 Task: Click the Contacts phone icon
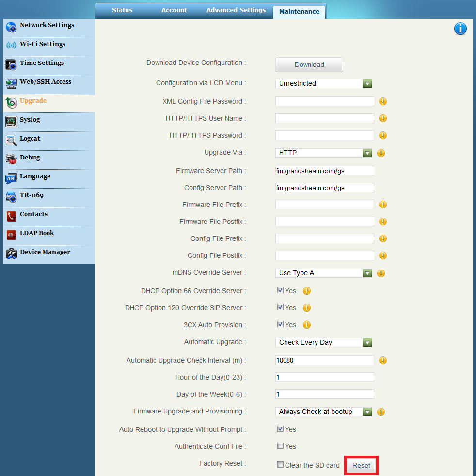pos(11,216)
